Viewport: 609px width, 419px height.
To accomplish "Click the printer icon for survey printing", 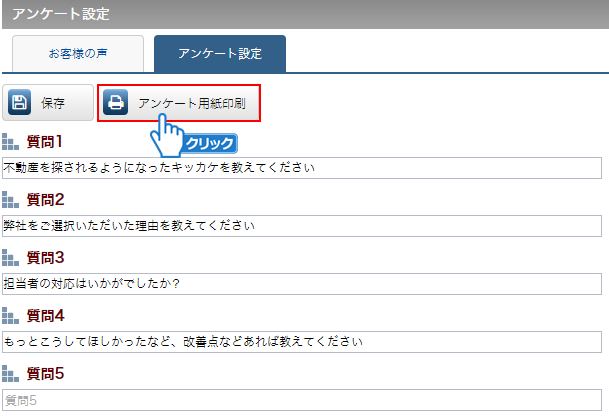I will [116, 103].
